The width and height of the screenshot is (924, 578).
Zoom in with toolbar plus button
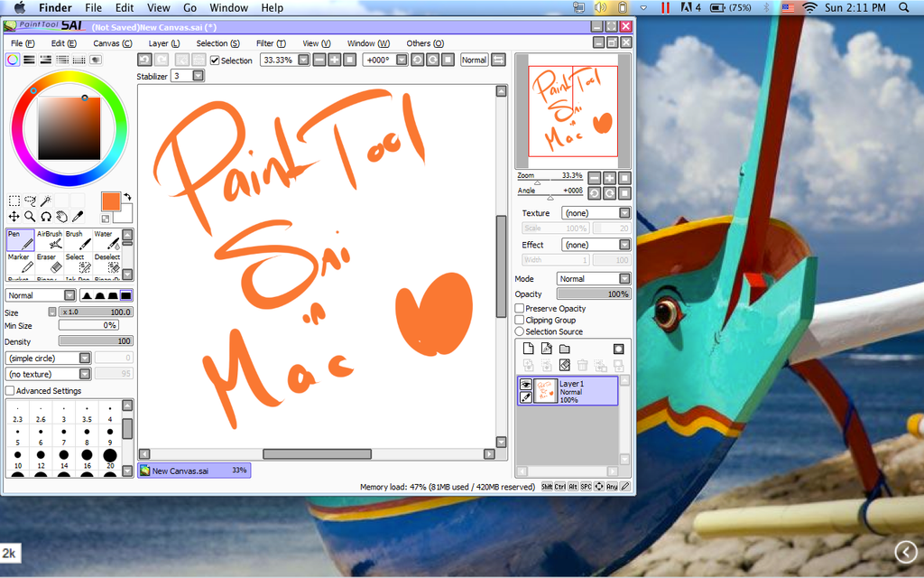point(334,61)
